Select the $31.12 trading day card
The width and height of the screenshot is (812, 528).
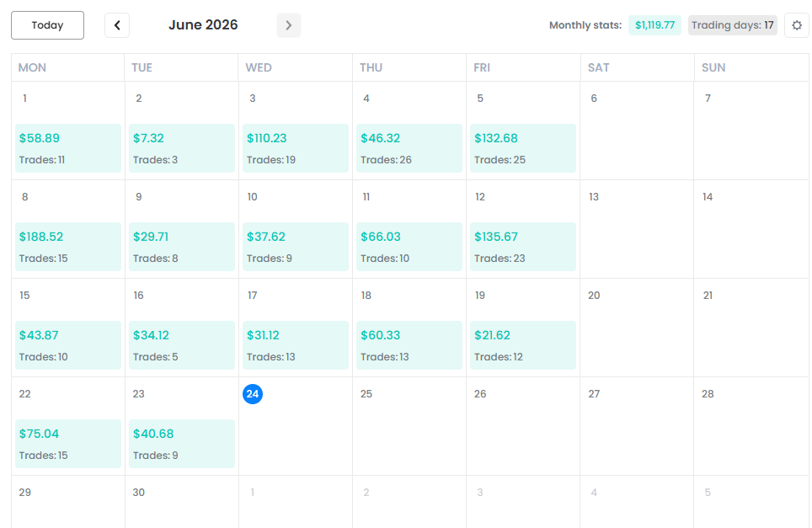click(295, 345)
